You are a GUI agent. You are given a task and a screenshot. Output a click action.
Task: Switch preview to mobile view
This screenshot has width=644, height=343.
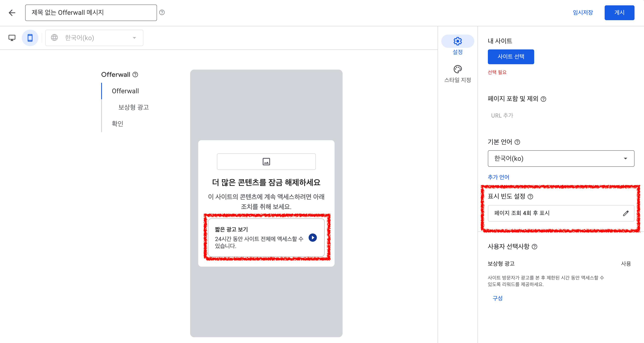pos(30,38)
